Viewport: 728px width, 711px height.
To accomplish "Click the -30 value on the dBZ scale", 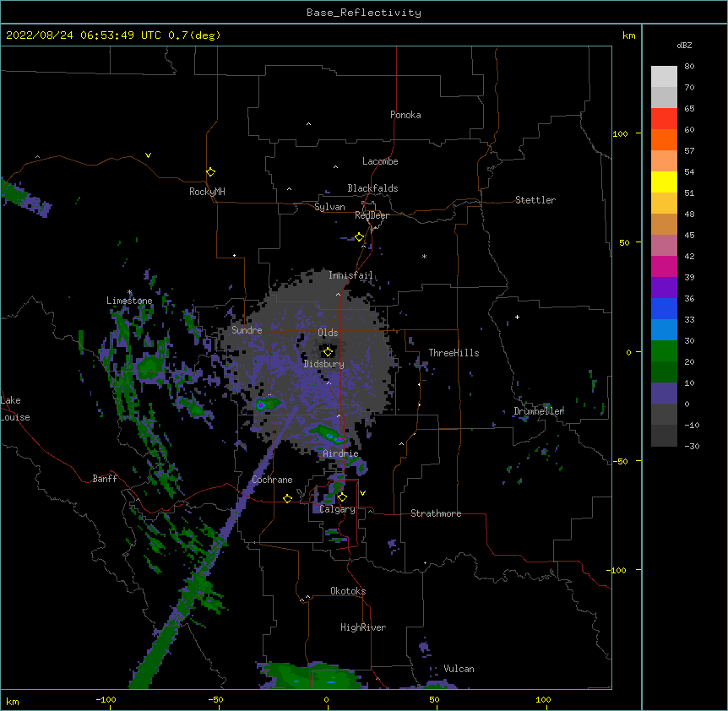I will pyautogui.click(x=692, y=446).
